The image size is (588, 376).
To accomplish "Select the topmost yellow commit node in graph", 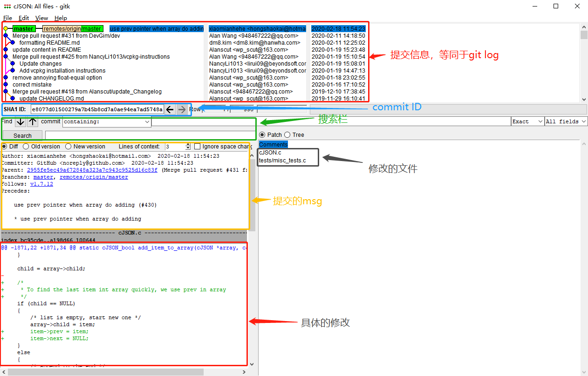I will click(x=5, y=28).
